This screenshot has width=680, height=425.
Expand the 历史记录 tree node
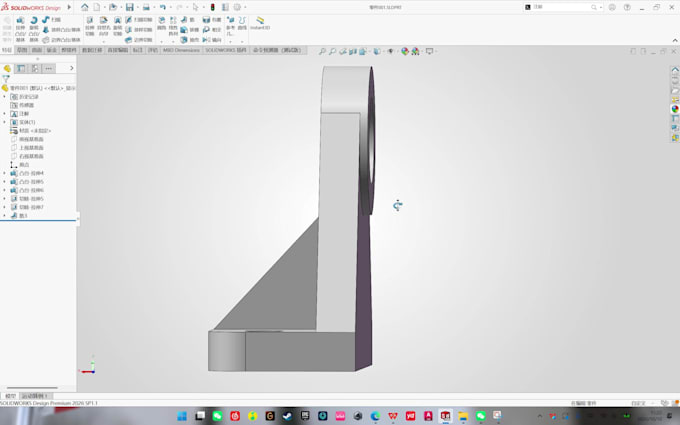click(x=4, y=97)
